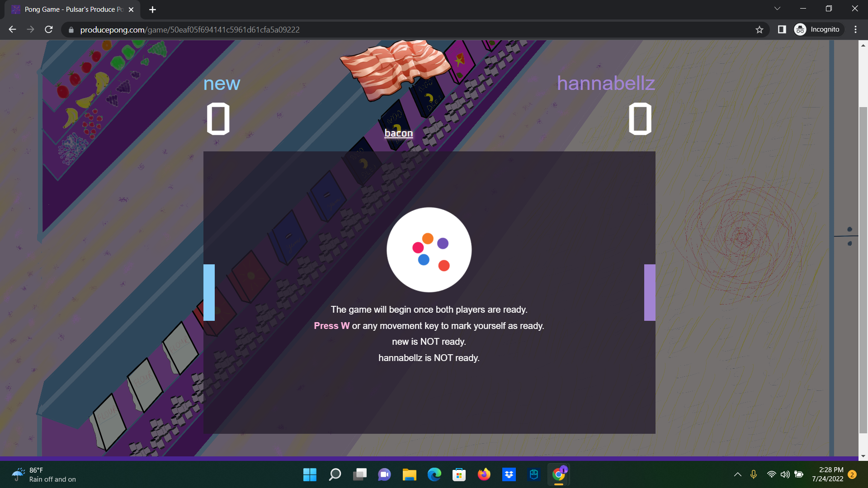Click the browser back arrow

pyautogui.click(x=12, y=29)
